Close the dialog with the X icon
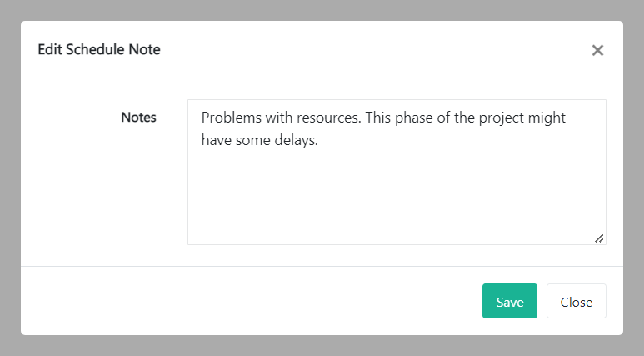644x356 pixels. [597, 50]
